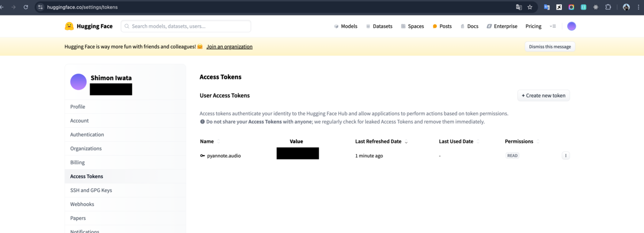Follow the Join an organization link
The width and height of the screenshot is (644, 233).
[x=229, y=47]
